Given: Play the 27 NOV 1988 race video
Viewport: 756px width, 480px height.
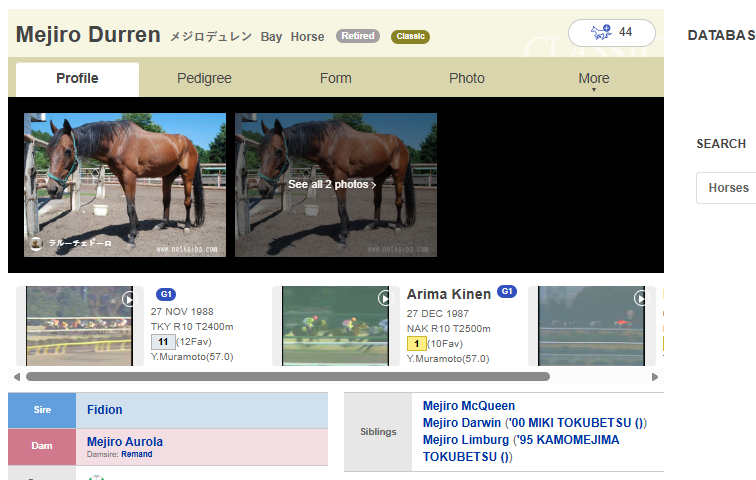Looking at the screenshot, I should point(80,326).
